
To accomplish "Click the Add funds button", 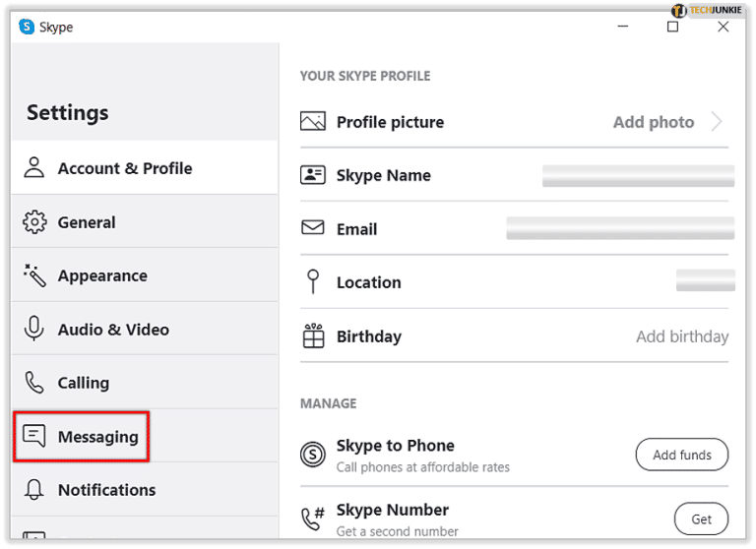I will tap(682, 455).
